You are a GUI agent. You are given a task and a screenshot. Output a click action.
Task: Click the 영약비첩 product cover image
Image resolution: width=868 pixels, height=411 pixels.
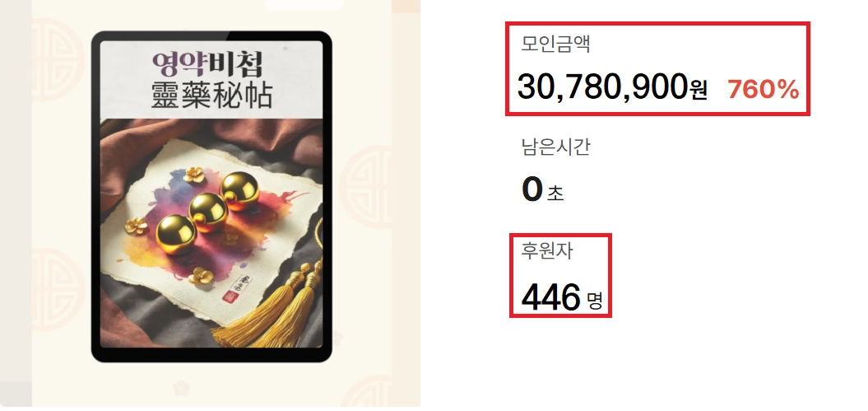tap(211, 197)
